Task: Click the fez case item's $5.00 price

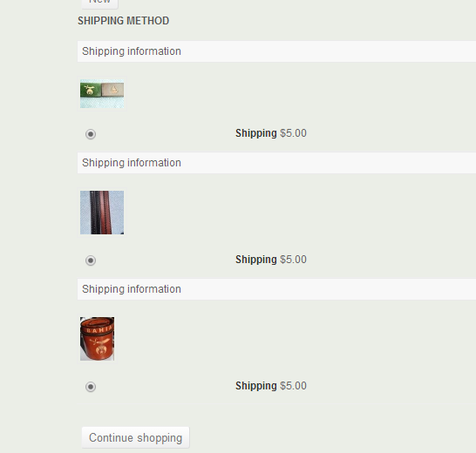Action: coord(293,386)
